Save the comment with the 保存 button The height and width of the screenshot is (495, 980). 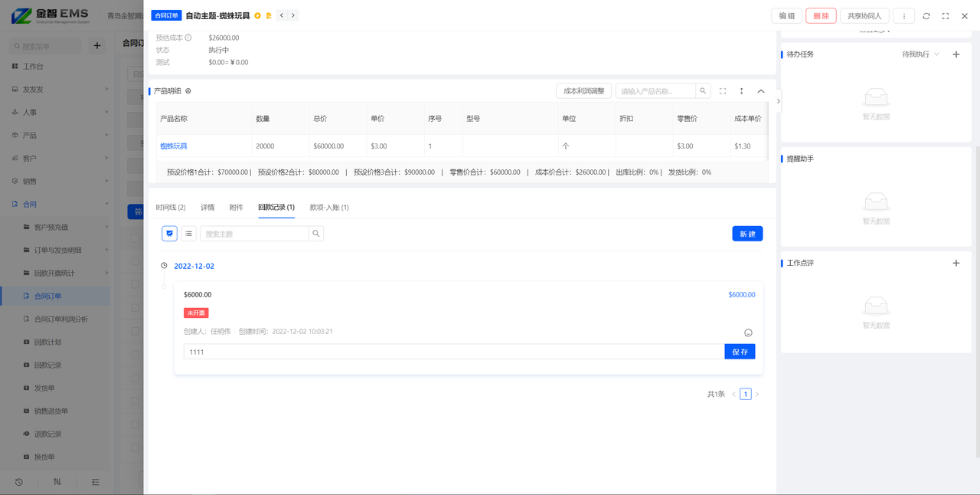[x=740, y=352]
